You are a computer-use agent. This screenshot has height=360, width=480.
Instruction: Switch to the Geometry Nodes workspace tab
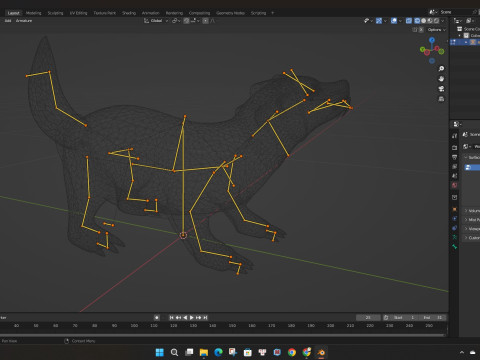coord(230,13)
